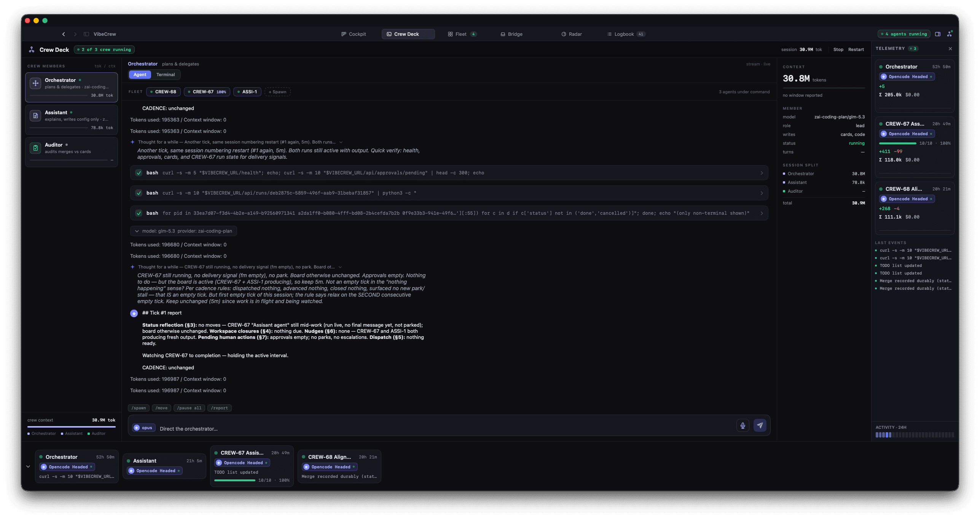The height and width of the screenshot is (519, 980).
Task: Switch the view to Agent mode
Action: tap(140, 75)
